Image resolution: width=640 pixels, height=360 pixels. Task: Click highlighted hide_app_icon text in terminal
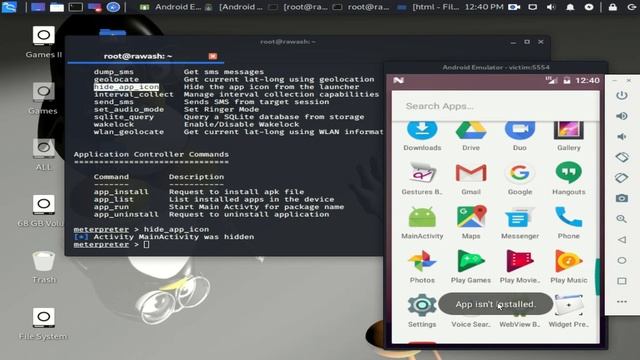click(126, 87)
